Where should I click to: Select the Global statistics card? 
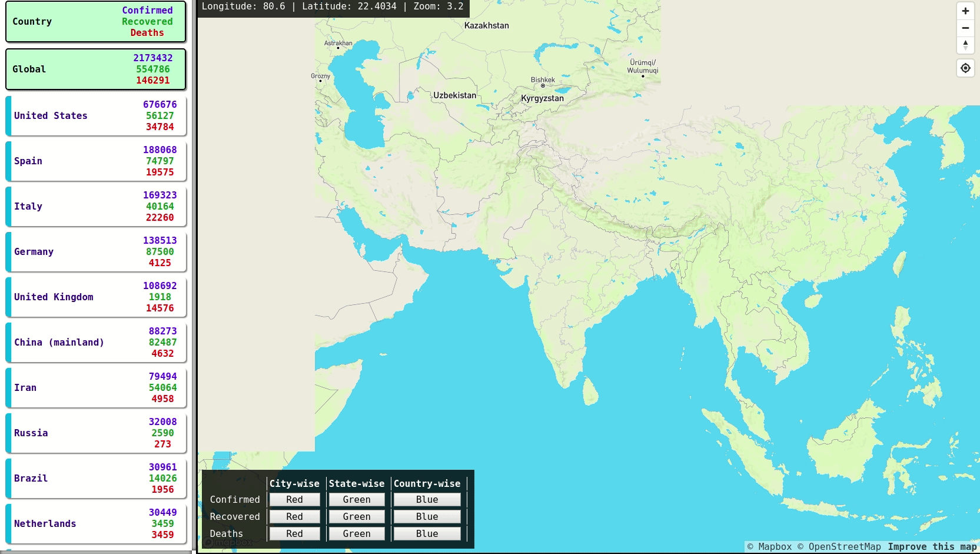click(x=96, y=69)
